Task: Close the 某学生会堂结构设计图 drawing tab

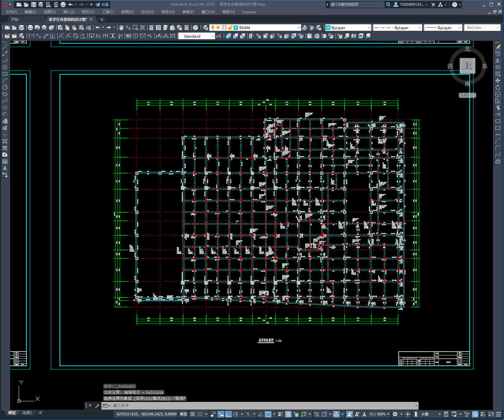Action: pos(91,19)
